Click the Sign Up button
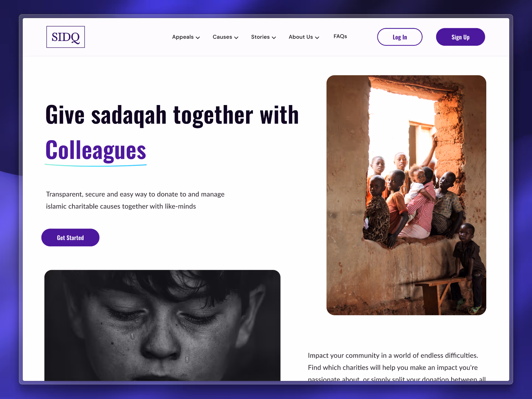The height and width of the screenshot is (399, 532). 460,37
